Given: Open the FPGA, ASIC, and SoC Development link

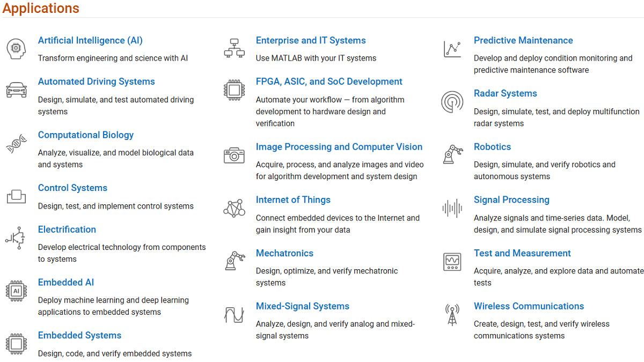Looking at the screenshot, I should [x=329, y=82].
